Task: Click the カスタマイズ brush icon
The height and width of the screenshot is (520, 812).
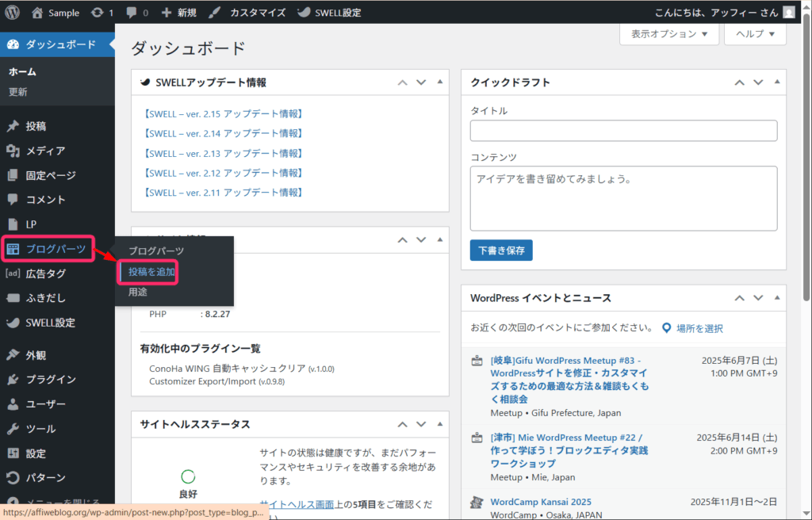Action: pos(214,13)
